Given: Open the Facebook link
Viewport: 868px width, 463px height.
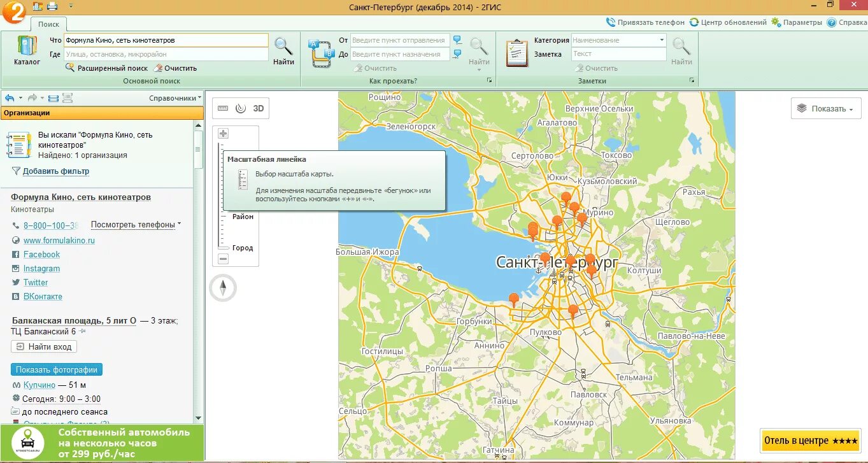Looking at the screenshot, I should point(41,255).
